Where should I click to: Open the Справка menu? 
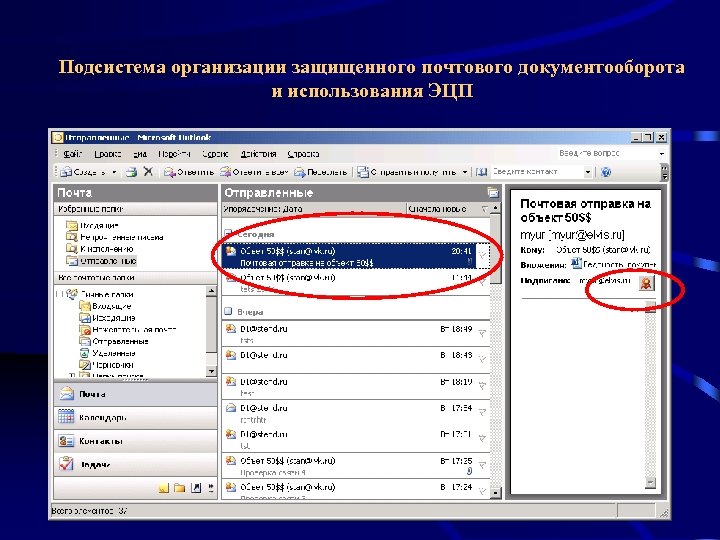(304, 154)
